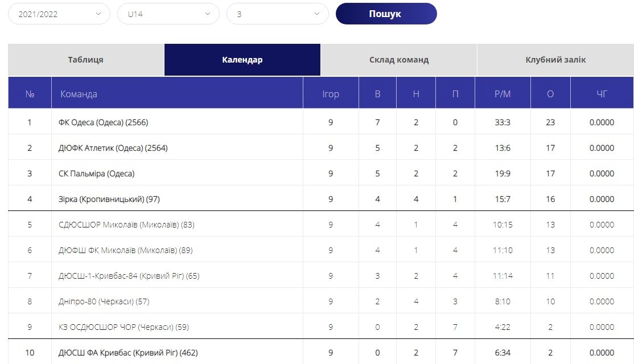This screenshot has width=634, height=364.
Task: Open the Склад команд tab
Action: coord(398,60)
